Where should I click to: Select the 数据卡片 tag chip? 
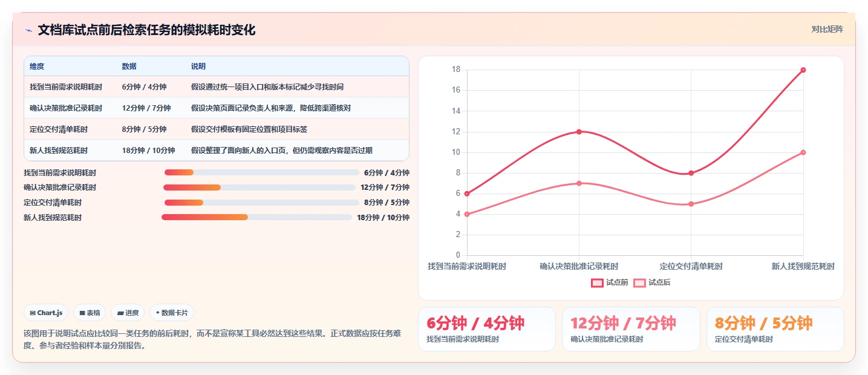click(172, 313)
